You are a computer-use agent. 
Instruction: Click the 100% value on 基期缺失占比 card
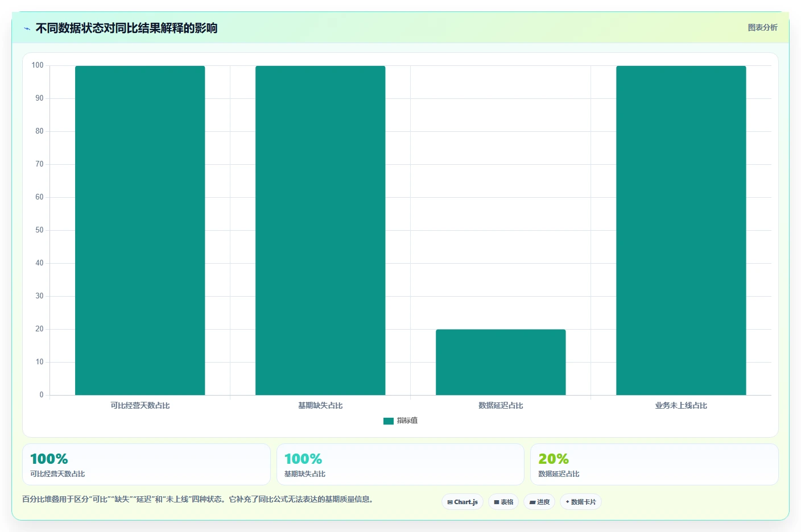[x=303, y=459]
